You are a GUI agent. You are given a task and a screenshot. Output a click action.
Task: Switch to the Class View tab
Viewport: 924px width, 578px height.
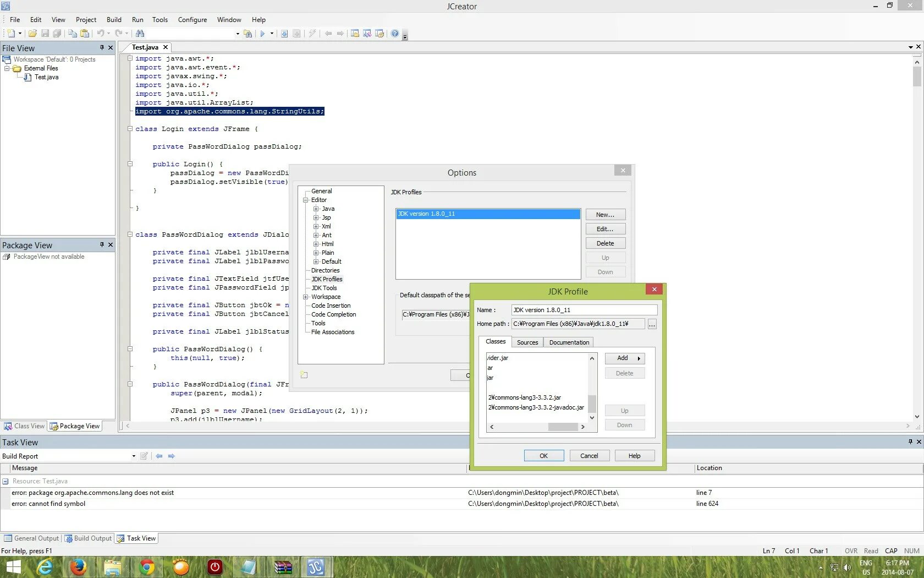pos(24,426)
